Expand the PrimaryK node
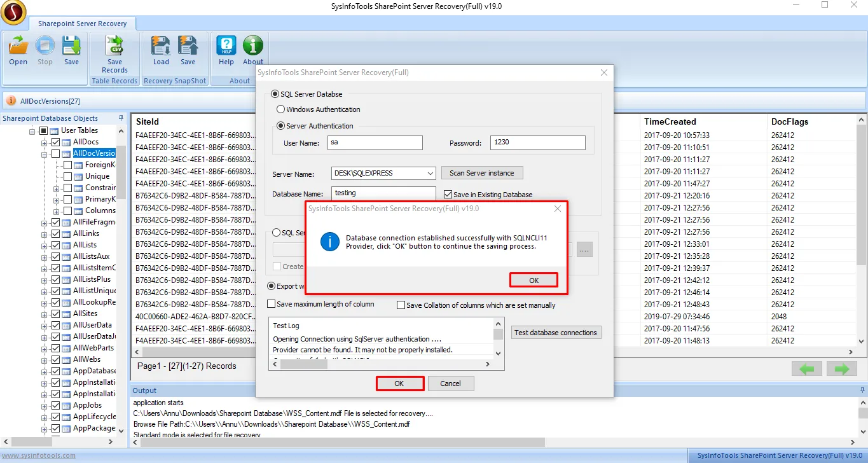 (57, 199)
